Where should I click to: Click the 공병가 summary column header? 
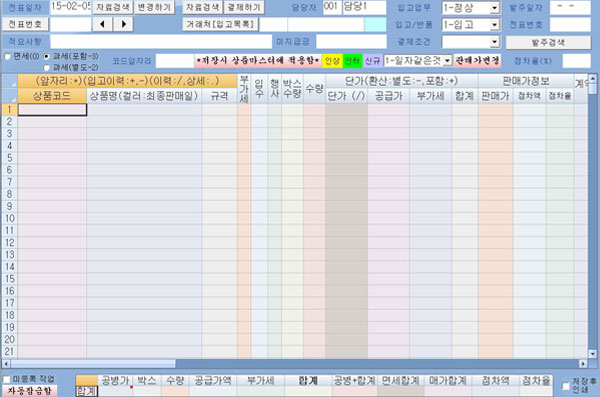click(115, 380)
